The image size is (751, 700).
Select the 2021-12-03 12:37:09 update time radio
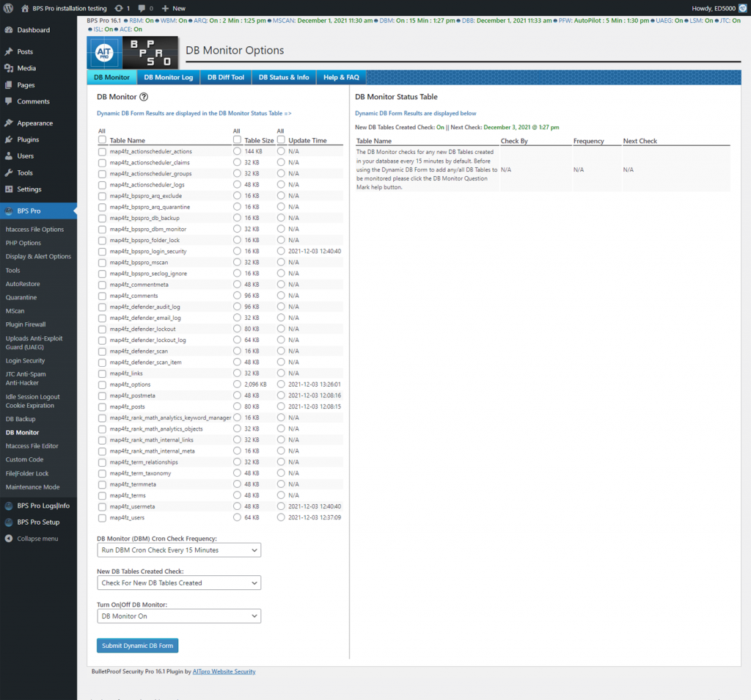(x=281, y=517)
